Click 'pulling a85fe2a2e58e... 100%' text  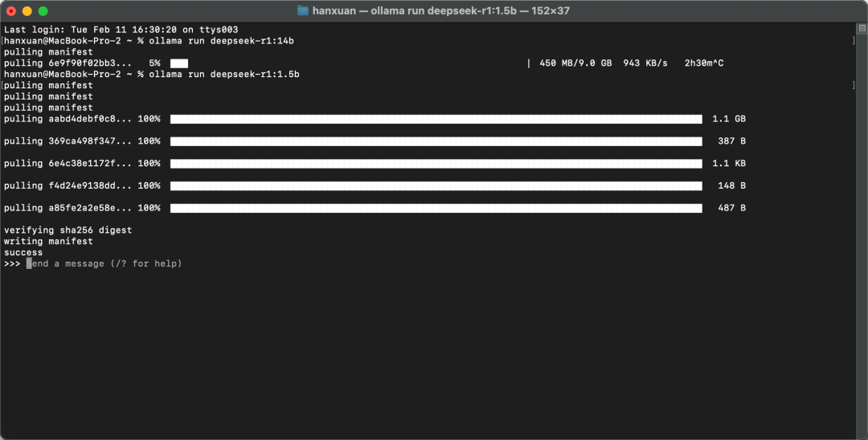[82, 208]
